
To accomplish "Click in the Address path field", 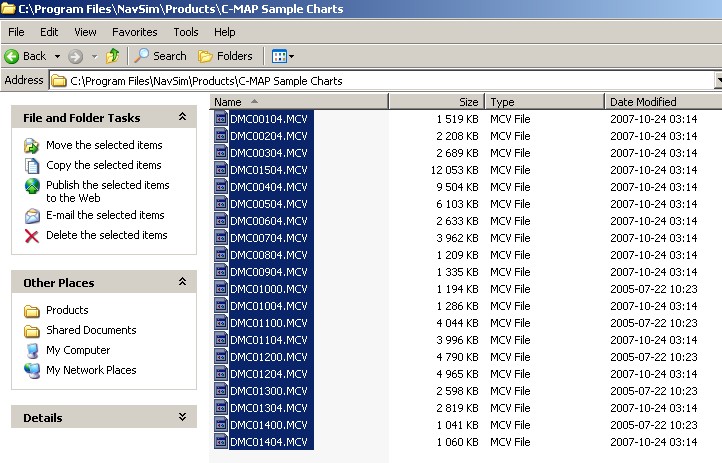I will [382, 81].
